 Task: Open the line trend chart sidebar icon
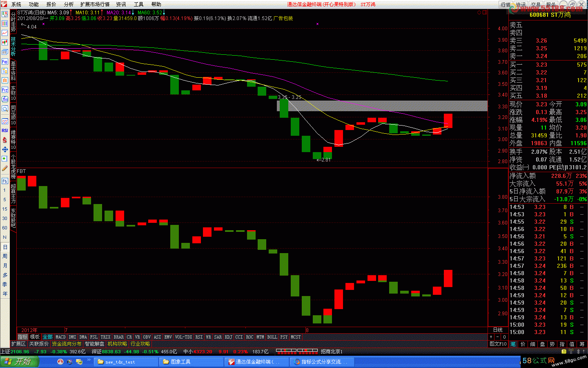coord(5,33)
